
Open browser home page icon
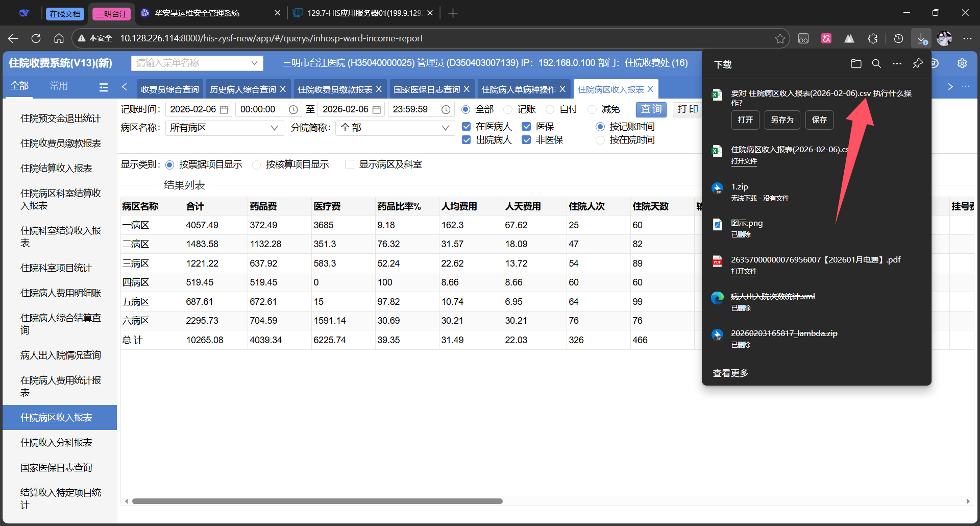point(59,38)
